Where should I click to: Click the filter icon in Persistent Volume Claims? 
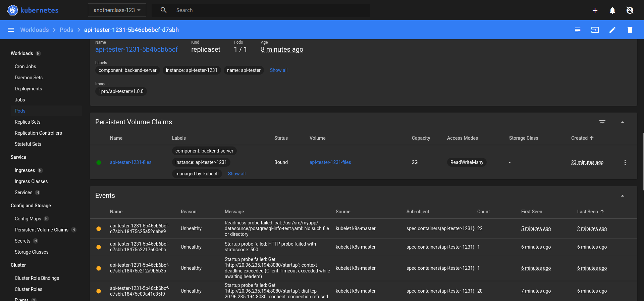coord(602,122)
